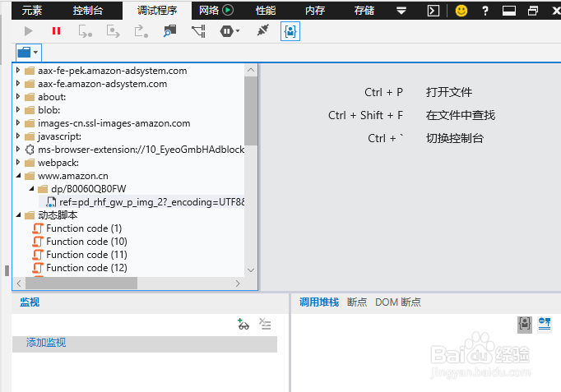Open the file picker folder dropdown

(29, 53)
